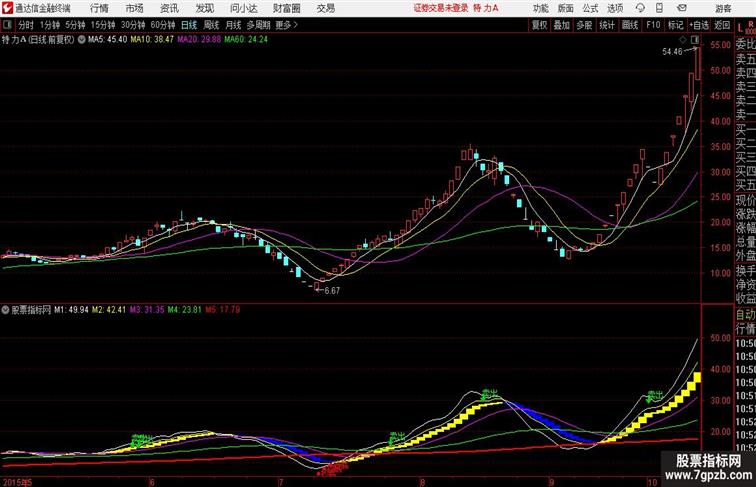Screen dimensions: 756x487
Task: Click the diamond icon above price axis
Action: pyautogui.click(x=683, y=40)
